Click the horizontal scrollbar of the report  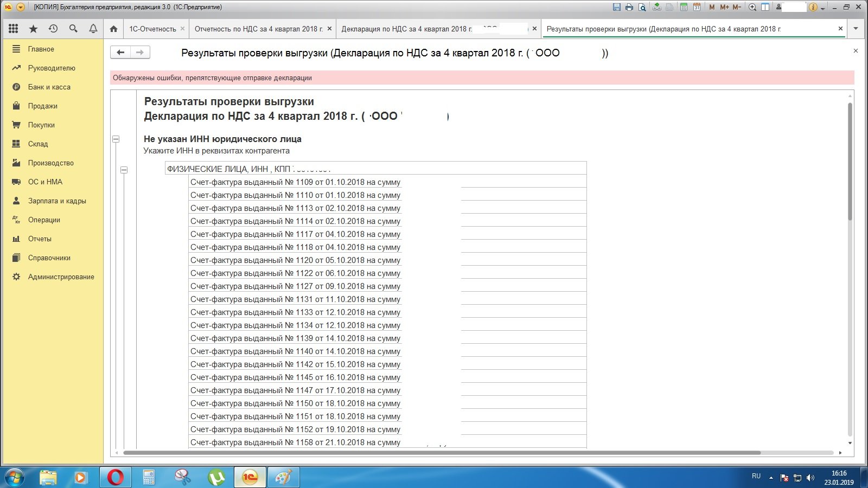tap(442, 452)
